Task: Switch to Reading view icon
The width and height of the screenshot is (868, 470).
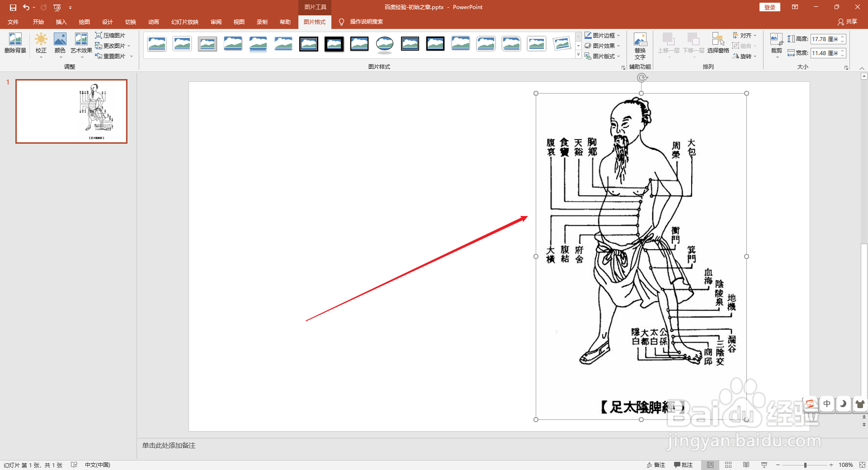Action: (746, 465)
